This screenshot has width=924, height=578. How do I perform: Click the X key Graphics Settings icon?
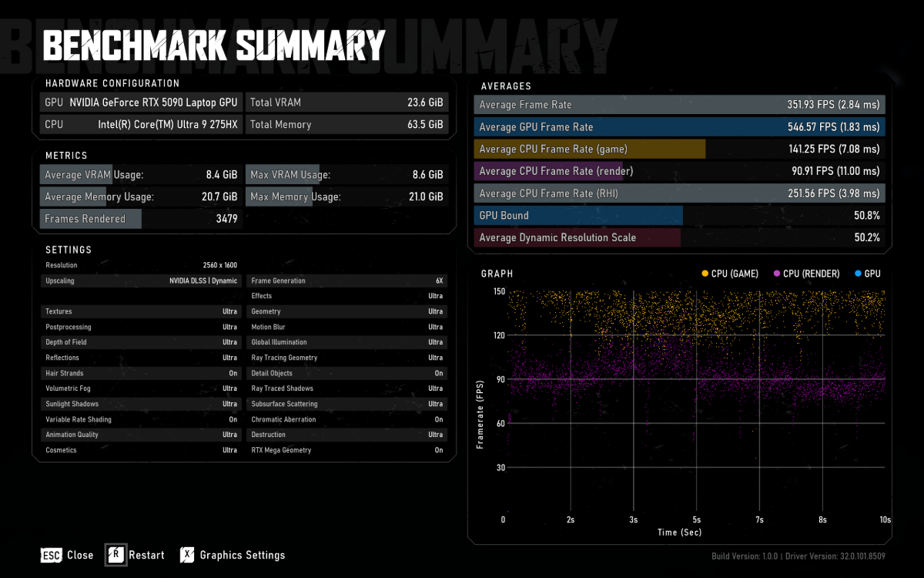[x=187, y=555]
